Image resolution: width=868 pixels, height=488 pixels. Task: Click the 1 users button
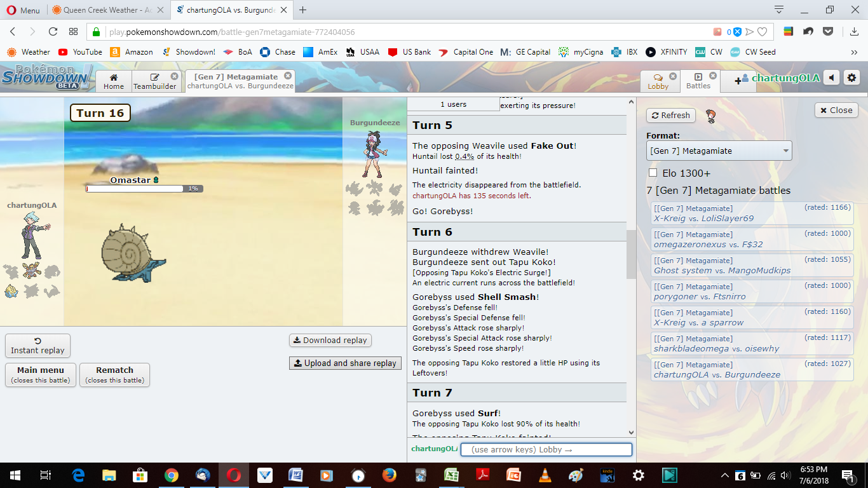click(454, 104)
